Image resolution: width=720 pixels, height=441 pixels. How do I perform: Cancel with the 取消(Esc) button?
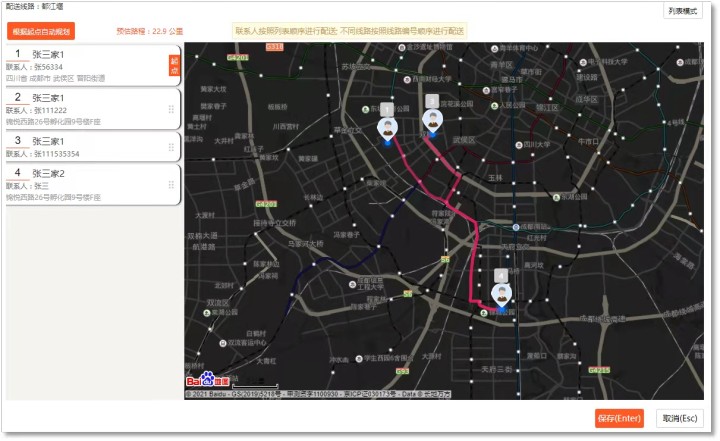coord(679,418)
